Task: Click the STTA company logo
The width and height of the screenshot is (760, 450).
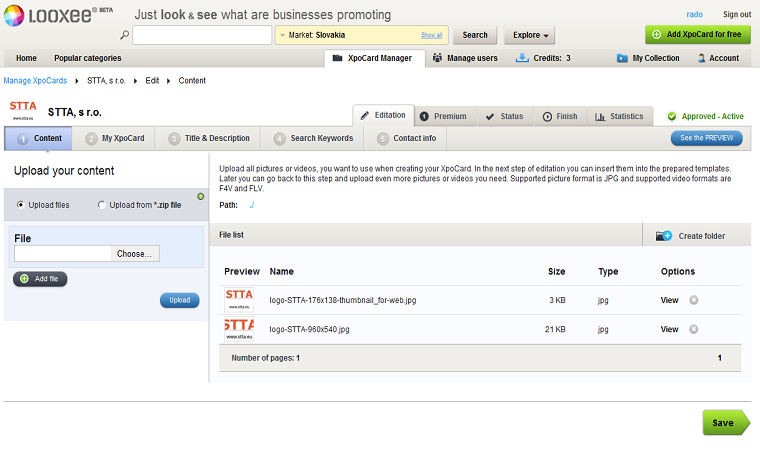Action: click(x=22, y=111)
